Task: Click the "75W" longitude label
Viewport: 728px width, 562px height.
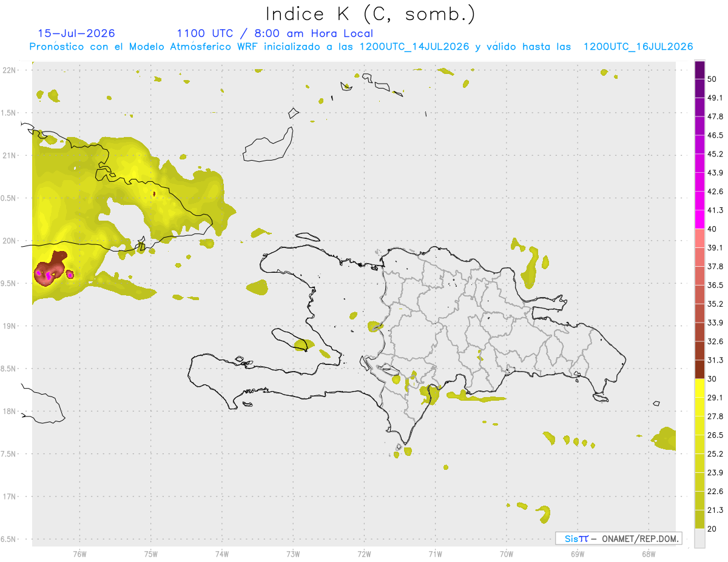Action: pyautogui.click(x=150, y=553)
